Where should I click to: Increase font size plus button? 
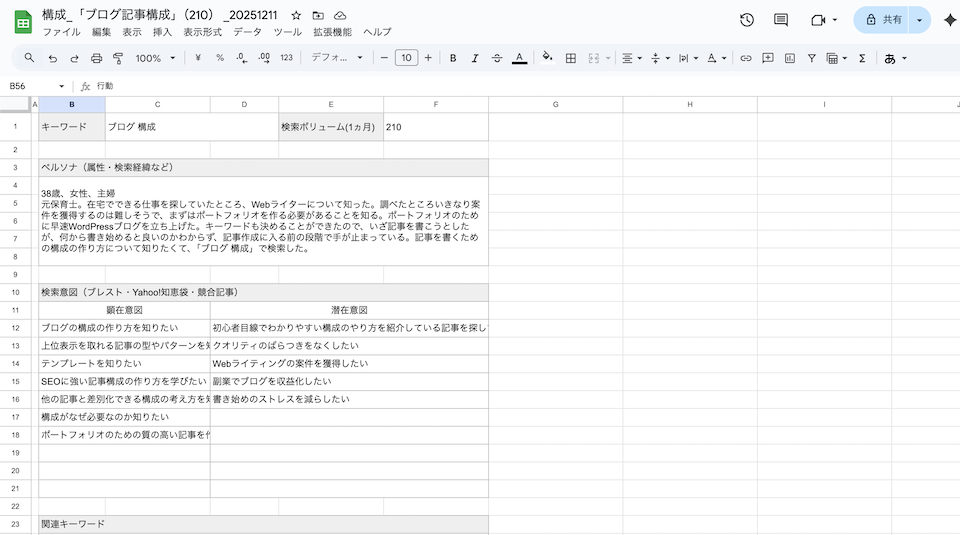point(428,58)
